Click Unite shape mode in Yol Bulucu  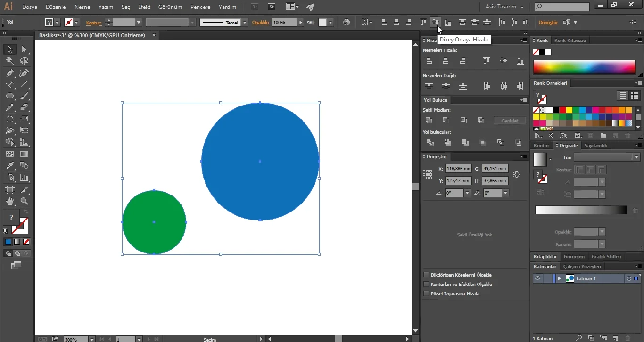pyautogui.click(x=429, y=121)
